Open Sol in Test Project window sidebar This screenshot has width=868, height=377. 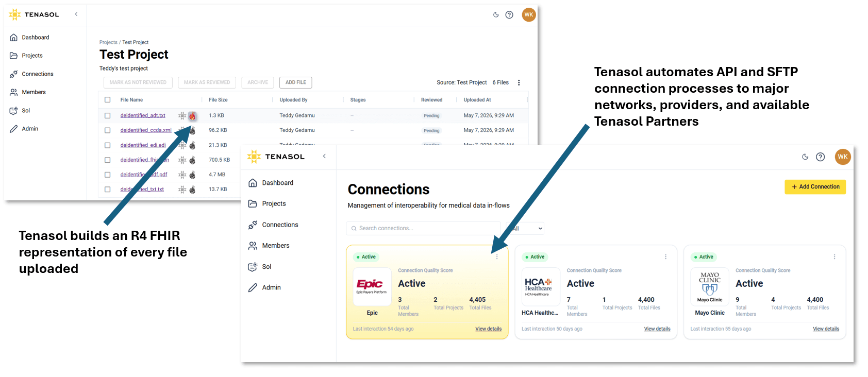tap(20, 111)
